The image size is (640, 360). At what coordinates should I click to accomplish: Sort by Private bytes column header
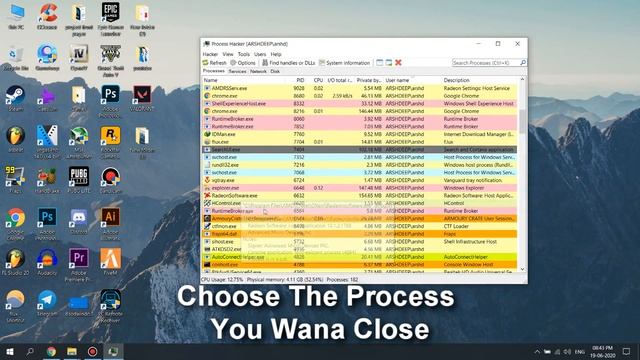(369, 80)
